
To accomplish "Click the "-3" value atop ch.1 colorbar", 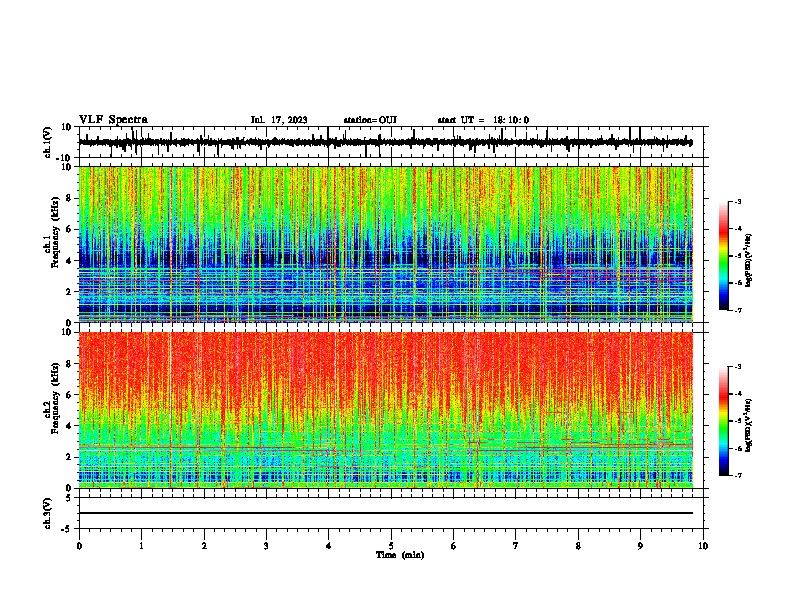I will tap(738, 201).
